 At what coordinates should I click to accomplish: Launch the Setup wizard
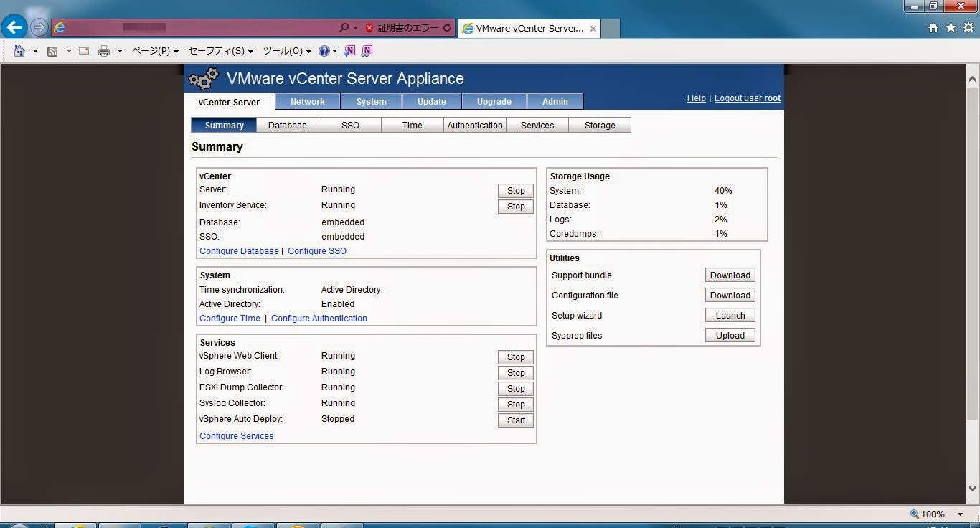(730, 316)
